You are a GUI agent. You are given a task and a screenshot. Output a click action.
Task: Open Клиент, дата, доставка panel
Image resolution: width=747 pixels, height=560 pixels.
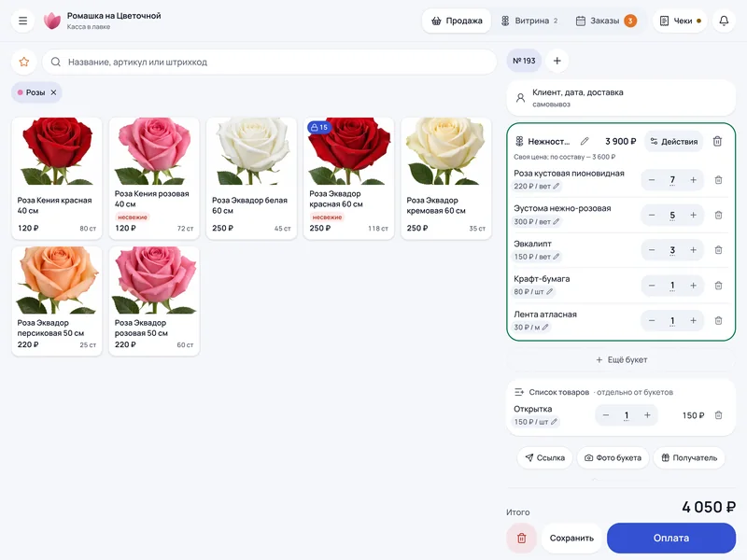point(621,98)
